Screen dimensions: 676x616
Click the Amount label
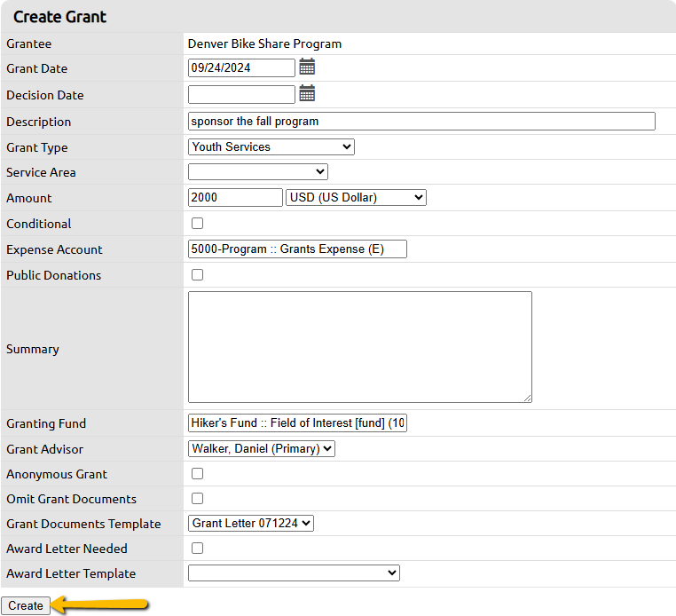[x=29, y=199]
